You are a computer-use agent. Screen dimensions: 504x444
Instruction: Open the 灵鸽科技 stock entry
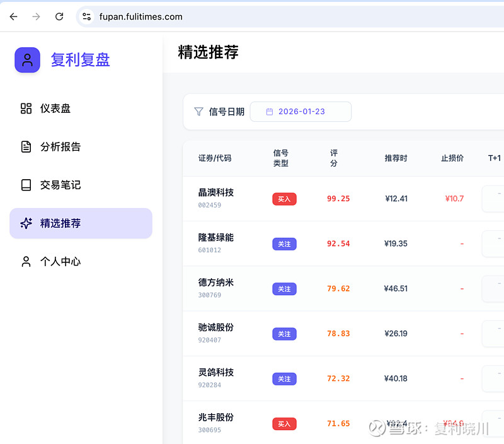(x=215, y=372)
